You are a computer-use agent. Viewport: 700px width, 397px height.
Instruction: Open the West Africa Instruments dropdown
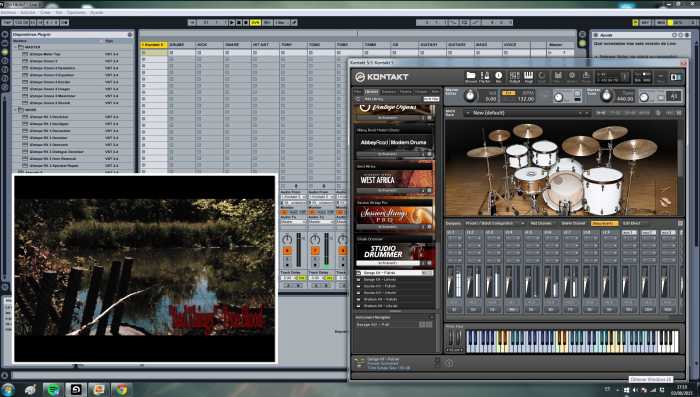point(388,191)
